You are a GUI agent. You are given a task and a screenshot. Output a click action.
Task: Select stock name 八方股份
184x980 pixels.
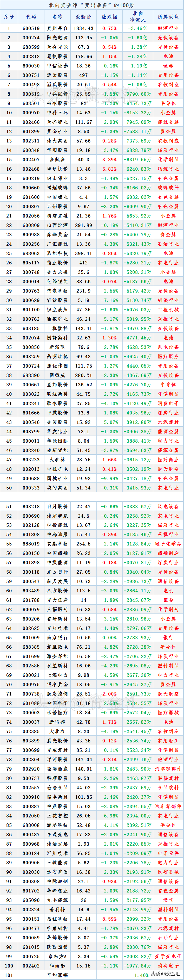point(57,591)
